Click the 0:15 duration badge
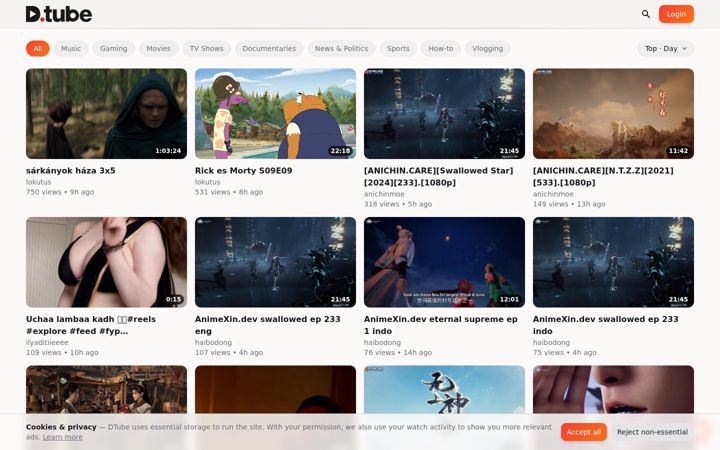Image resolution: width=720 pixels, height=450 pixels. (x=174, y=299)
